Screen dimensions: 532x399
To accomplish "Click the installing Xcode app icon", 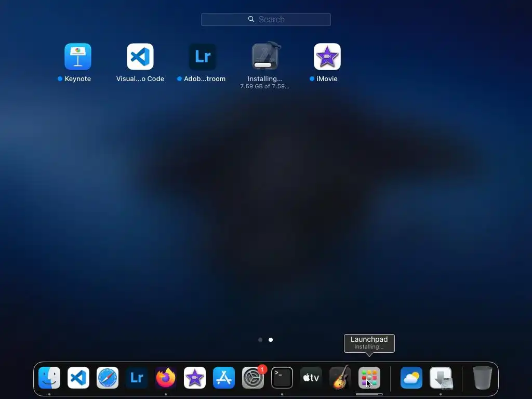I will [x=265, y=56].
